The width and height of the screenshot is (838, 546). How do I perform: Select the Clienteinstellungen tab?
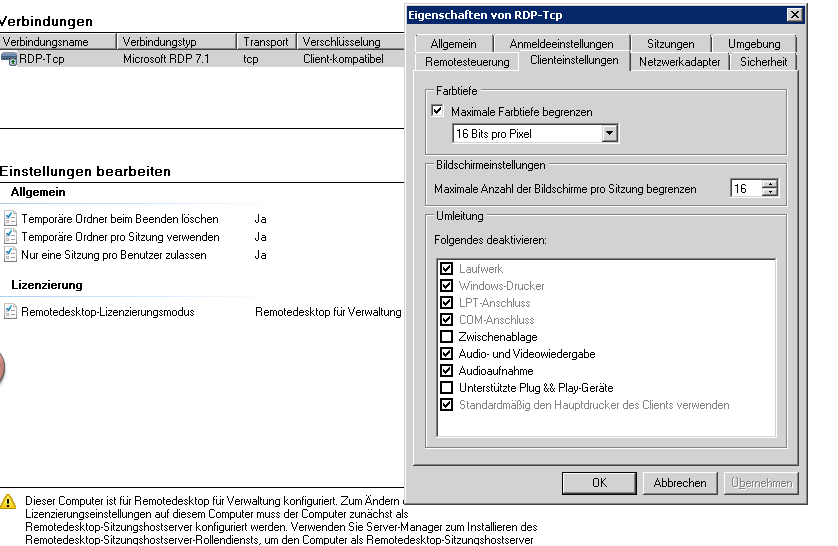tap(574, 60)
